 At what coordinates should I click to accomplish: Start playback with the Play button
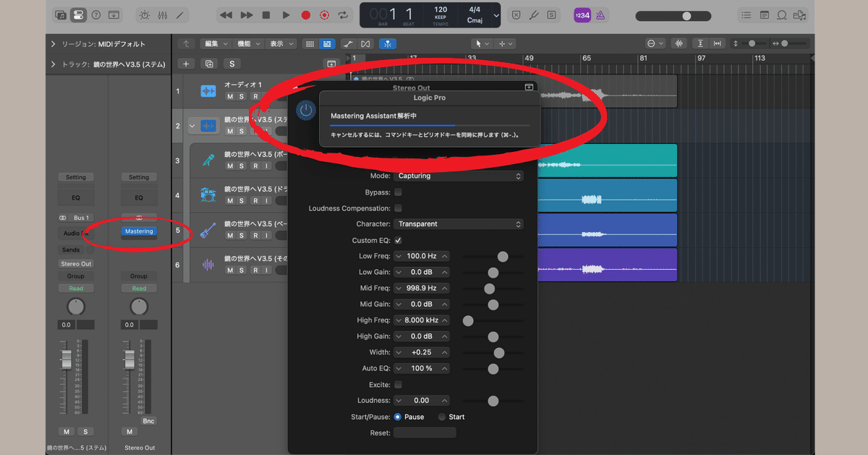click(286, 14)
